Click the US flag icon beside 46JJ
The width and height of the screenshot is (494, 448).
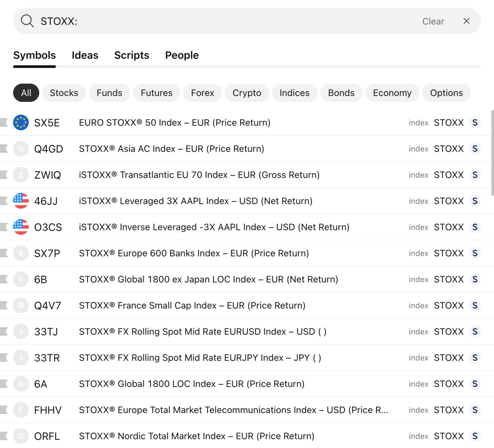click(x=21, y=201)
